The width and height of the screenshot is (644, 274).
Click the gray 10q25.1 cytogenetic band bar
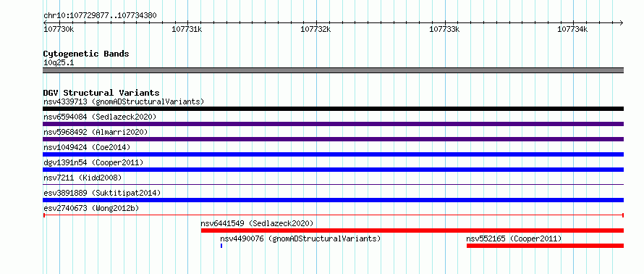point(333,70)
